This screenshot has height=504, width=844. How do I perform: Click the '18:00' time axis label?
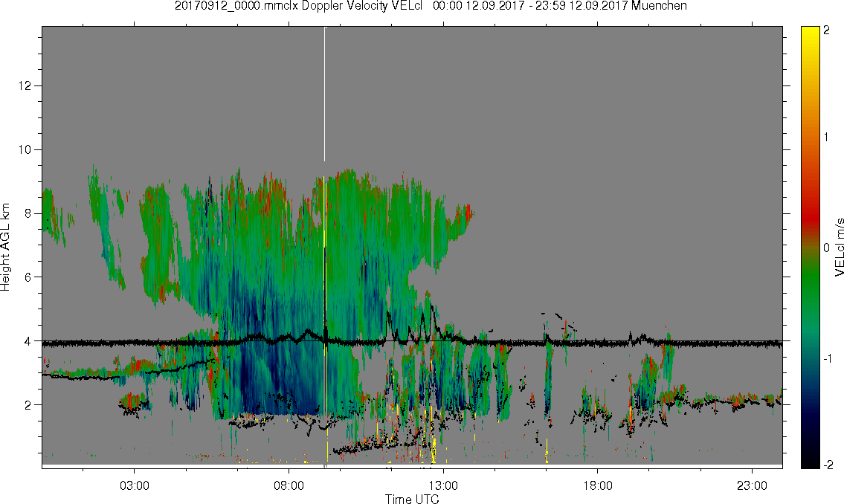tap(597, 486)
